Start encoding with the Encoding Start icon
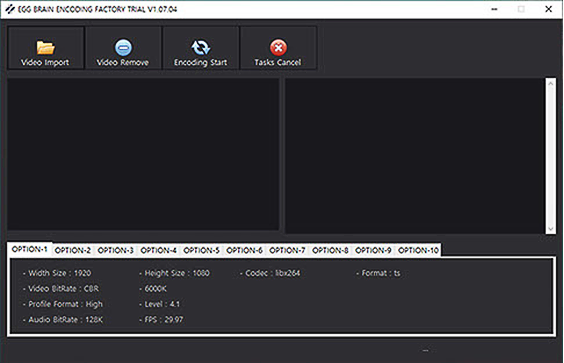This screenshot has height=363, width=564. coord(201,47)
